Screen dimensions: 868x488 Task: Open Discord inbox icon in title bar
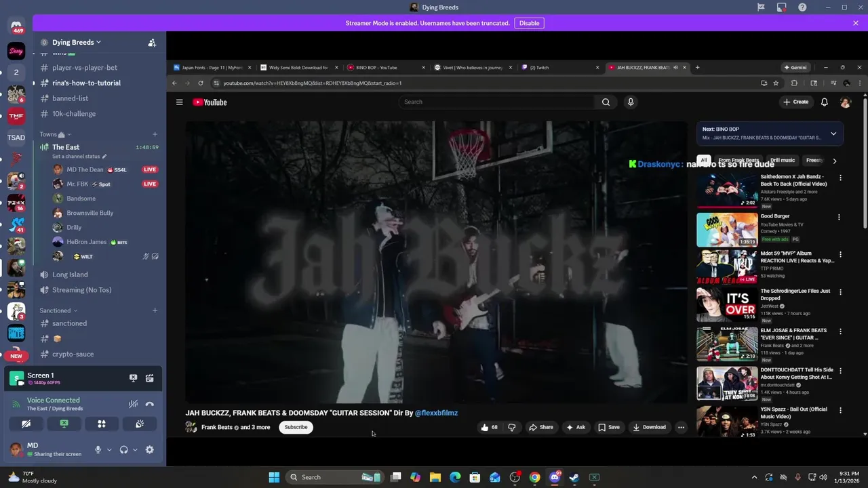(781, 7)
